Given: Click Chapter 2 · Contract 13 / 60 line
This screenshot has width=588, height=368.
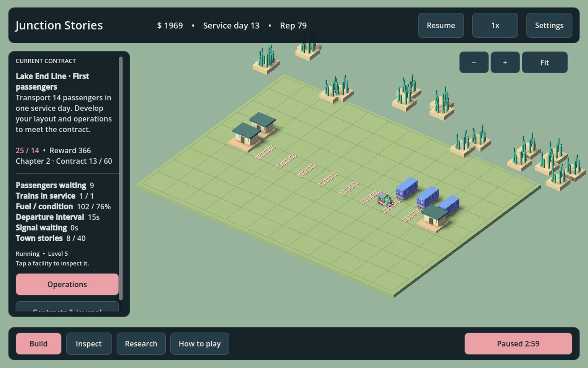Looking at the screenshot, I should (x=64, y=161).
